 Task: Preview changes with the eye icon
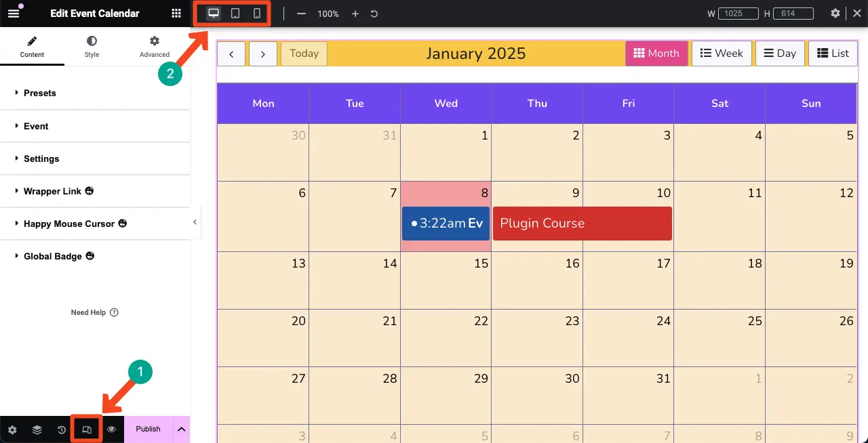(111, 429)
